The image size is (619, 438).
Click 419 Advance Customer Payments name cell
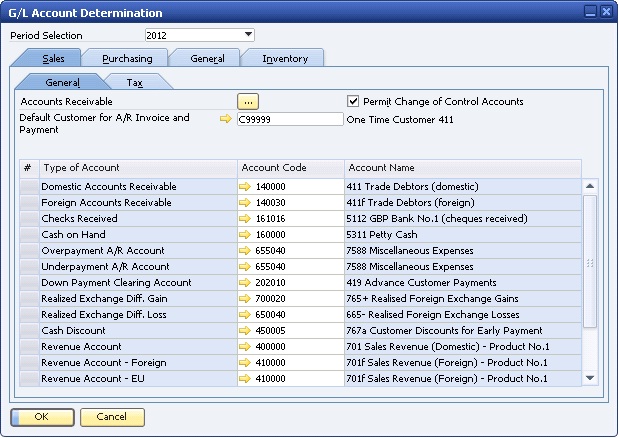(463, 283)
